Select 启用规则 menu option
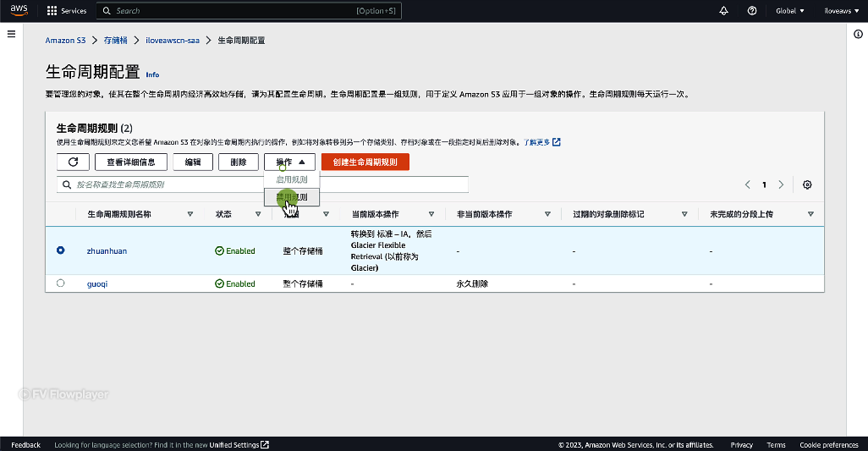 pyautogui.click(x=292, y=179)
